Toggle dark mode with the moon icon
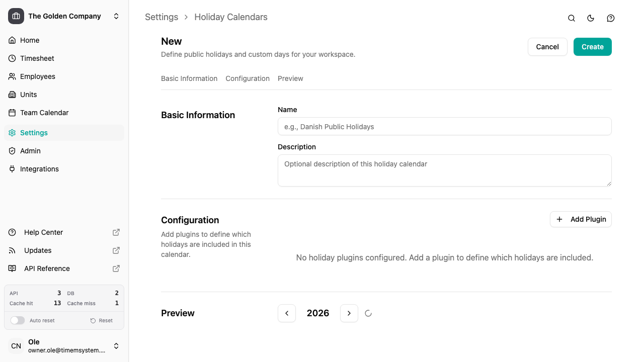 pyautogui.click(x=591, y=18)
